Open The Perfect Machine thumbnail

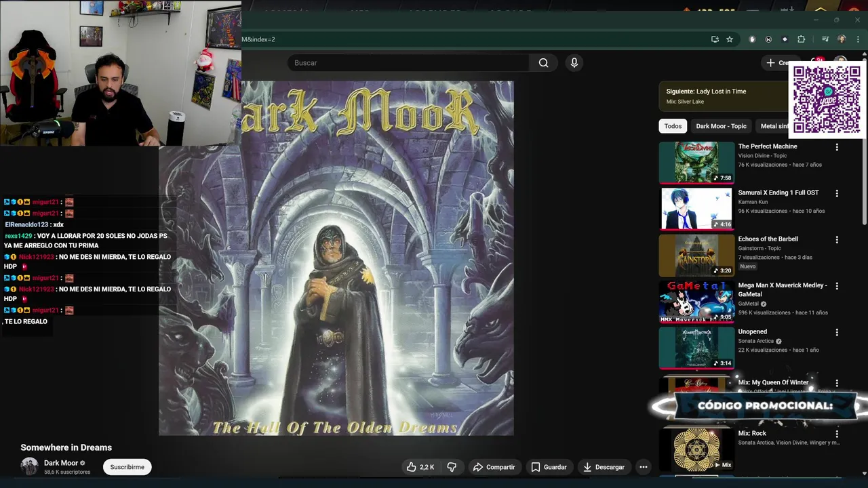click(x=696, y=162)
